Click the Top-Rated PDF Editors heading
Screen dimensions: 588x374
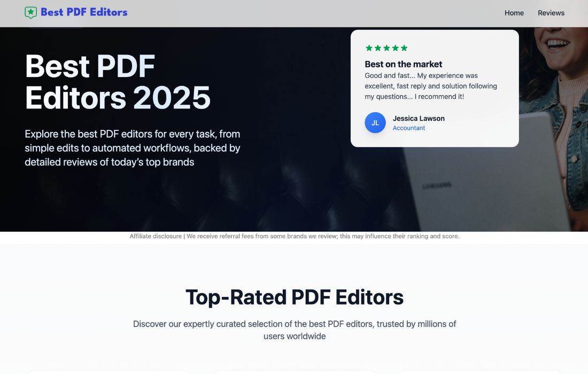click(294, 297)
